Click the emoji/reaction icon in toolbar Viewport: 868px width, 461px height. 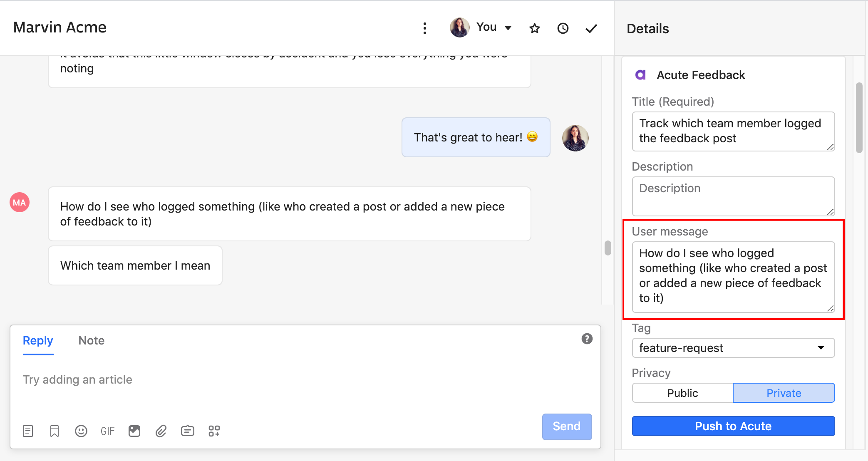pos(80,431)
